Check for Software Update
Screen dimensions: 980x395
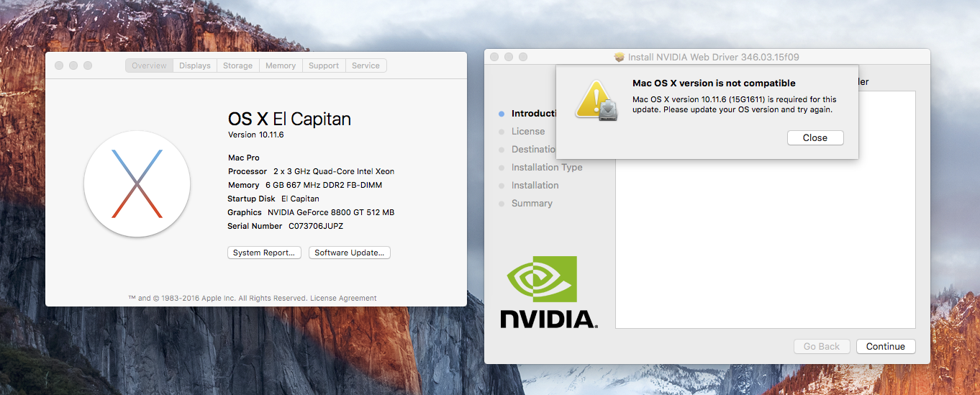coord(350,253)
